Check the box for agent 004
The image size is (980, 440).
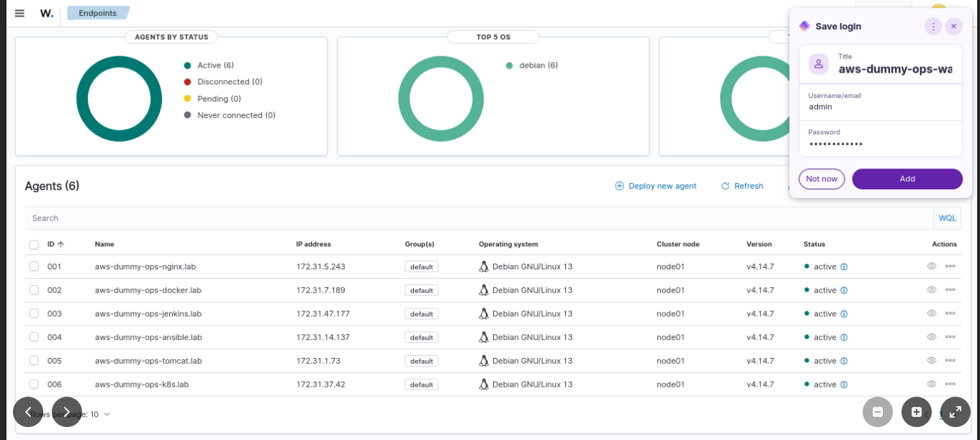[34, 337]
